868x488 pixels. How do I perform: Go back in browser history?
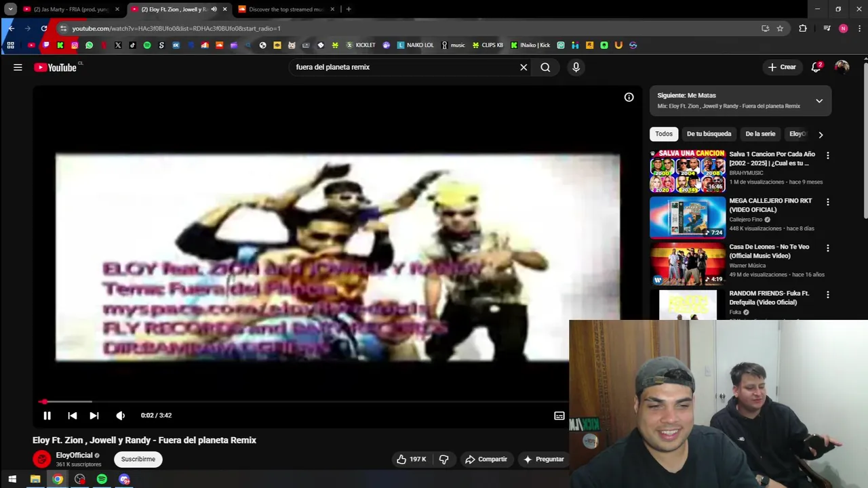(x=11, y=28)
